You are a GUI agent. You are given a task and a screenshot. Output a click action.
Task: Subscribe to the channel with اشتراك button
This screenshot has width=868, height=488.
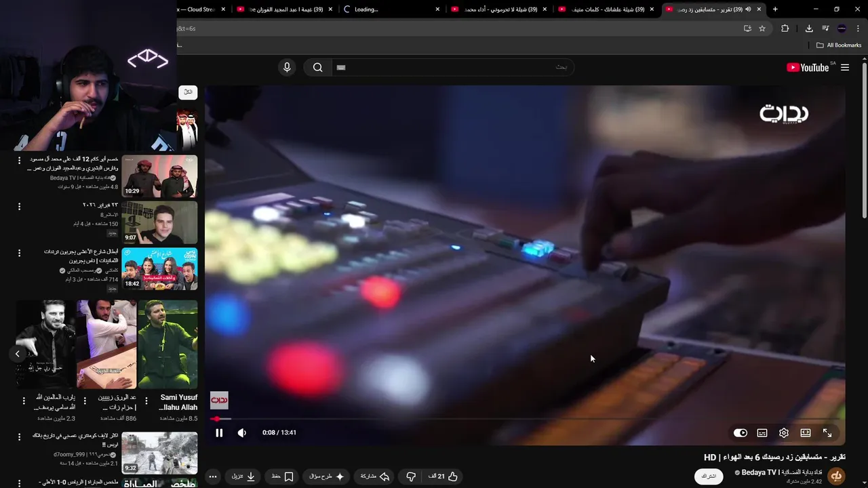pyautogui.click(x=709, y=476)
